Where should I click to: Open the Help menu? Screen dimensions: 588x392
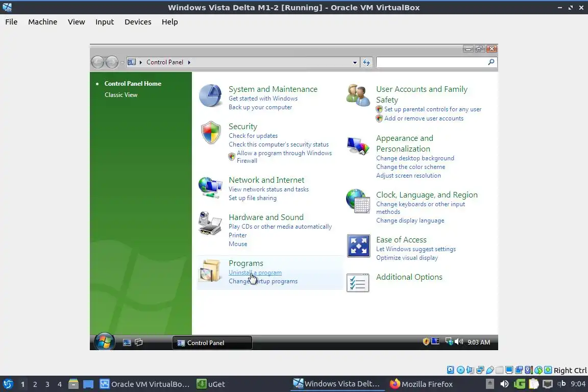point(169,22)
